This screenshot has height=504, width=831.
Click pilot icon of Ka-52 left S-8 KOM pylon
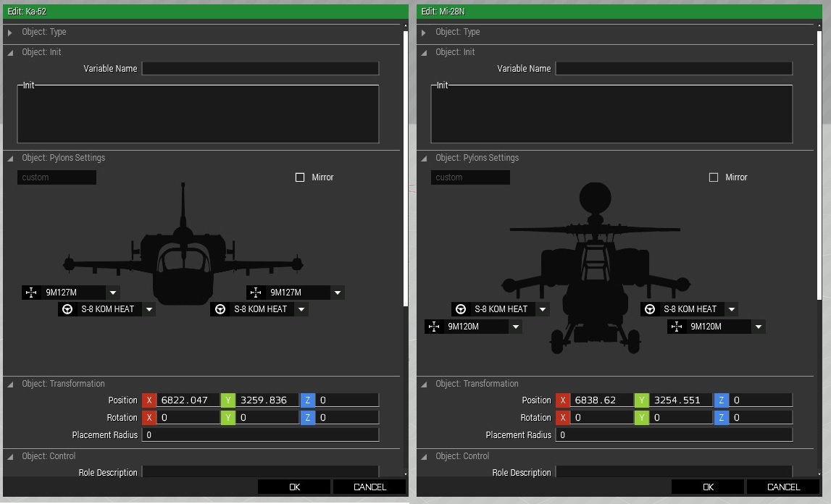tap(67, 309)
